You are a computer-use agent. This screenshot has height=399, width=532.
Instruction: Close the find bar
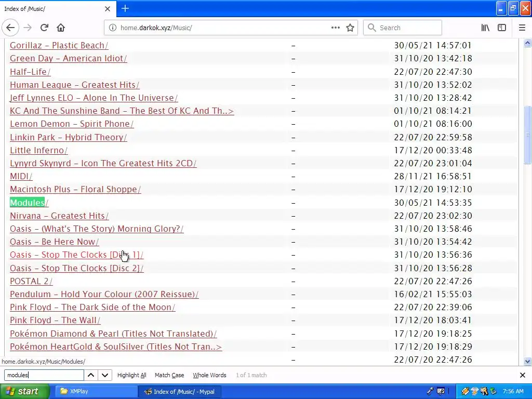pyautogui.click(x=523, y=375)
